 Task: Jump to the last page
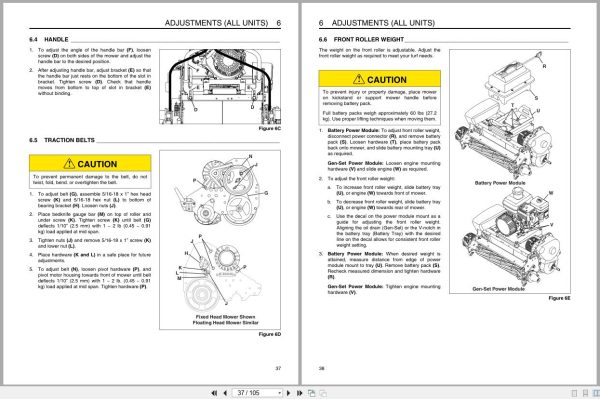pyautogui.click(x=300, y=393)
